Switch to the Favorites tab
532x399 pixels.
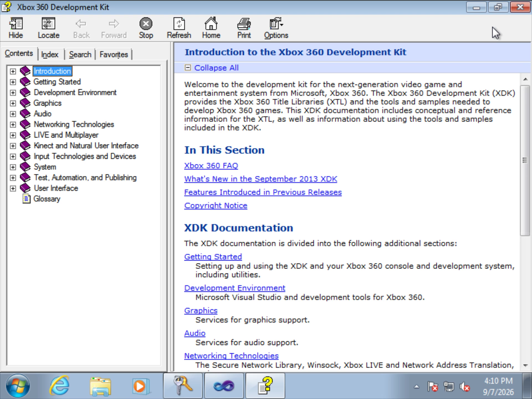pos(114,54)
